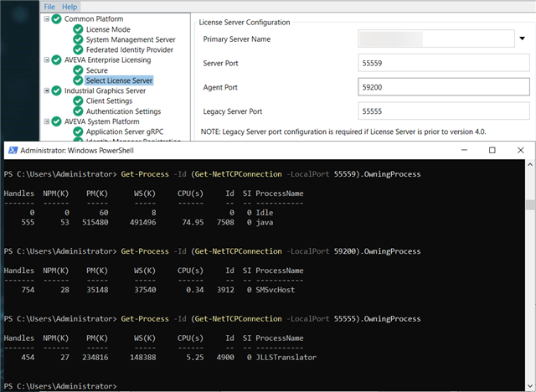Open the File menu
The width and height of the screenshot is (536, 392).
tap(49, 7)
